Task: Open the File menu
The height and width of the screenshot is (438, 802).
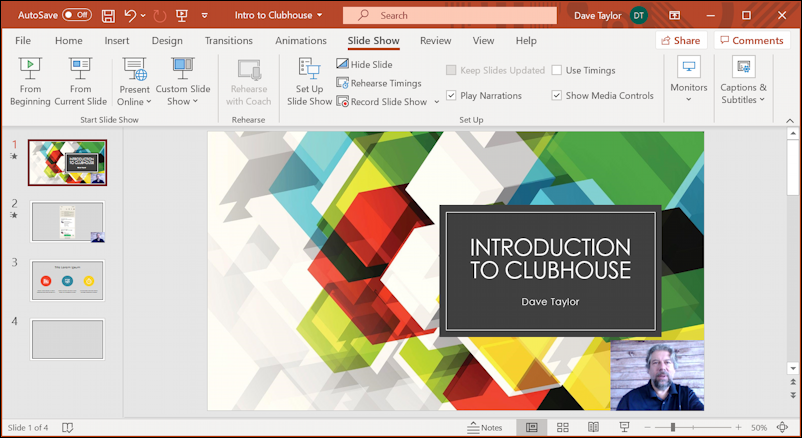Action: point(23,40)
